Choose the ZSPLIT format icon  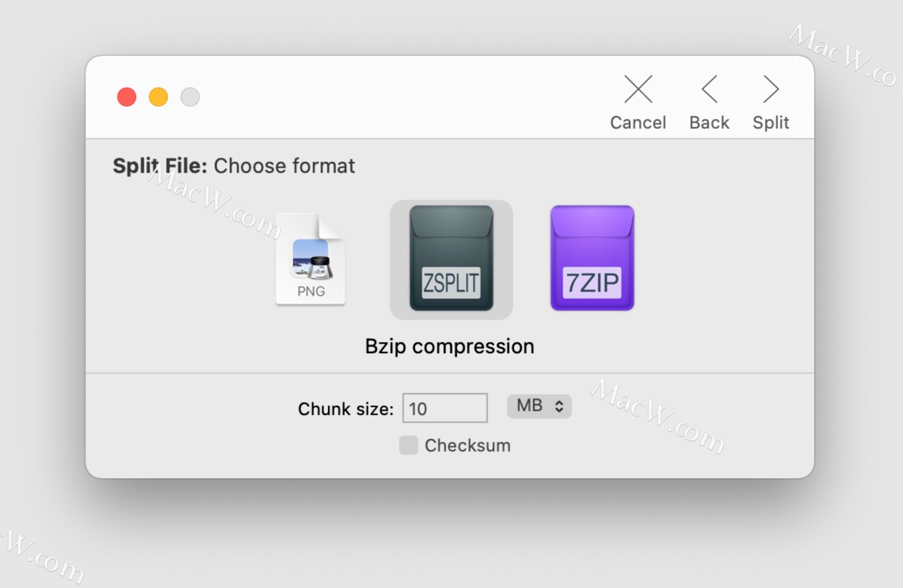pos(451,259)
